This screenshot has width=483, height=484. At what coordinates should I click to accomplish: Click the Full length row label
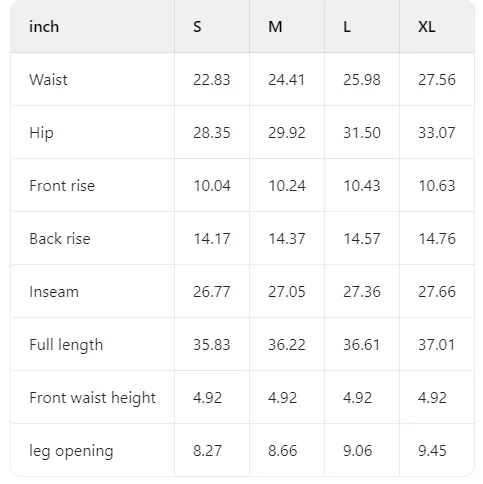(66, 345)
